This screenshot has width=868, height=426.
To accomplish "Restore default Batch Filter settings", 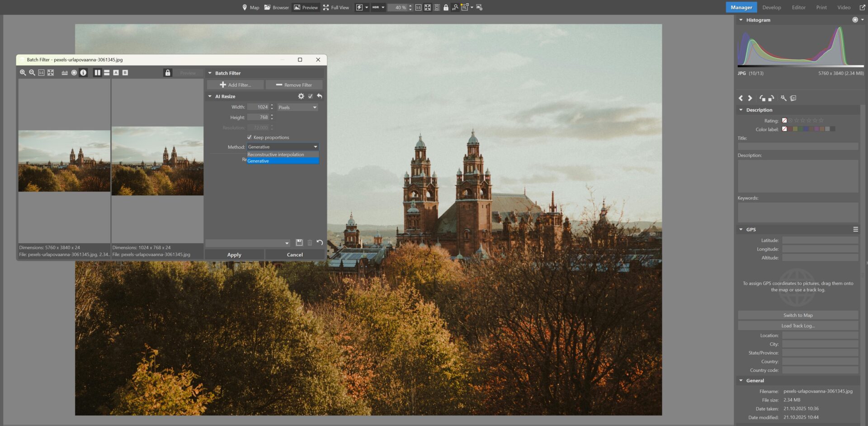I will click(320, 243).
